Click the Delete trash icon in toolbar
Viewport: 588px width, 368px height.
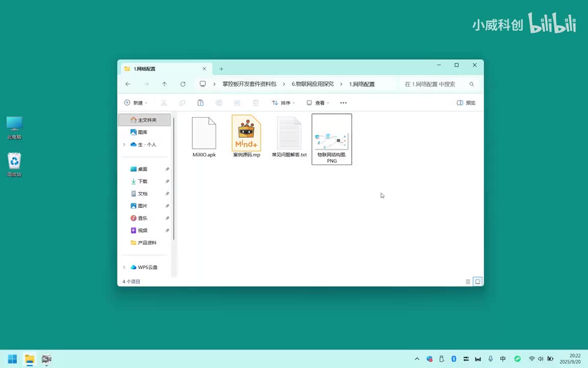(255, 103)
